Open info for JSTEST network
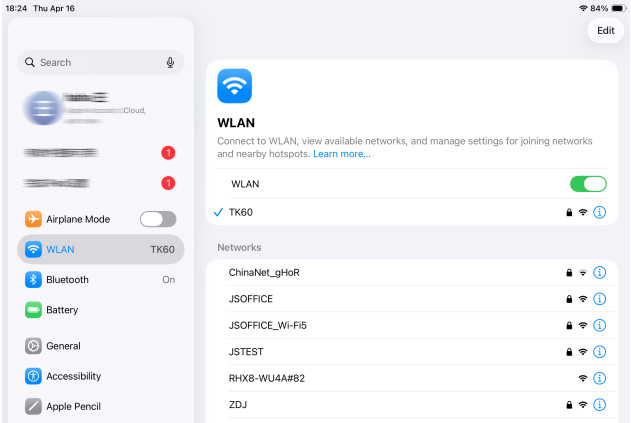 click(599, 352)
